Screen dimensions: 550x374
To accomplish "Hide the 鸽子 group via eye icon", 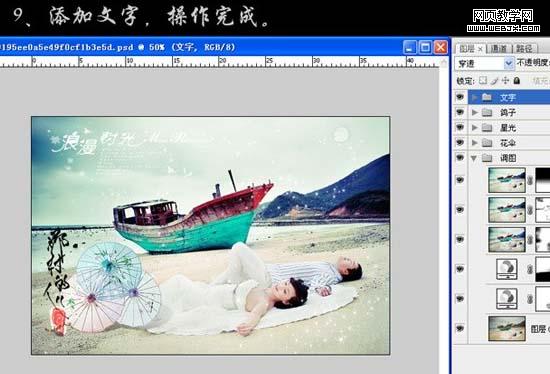I will [460, 112].
